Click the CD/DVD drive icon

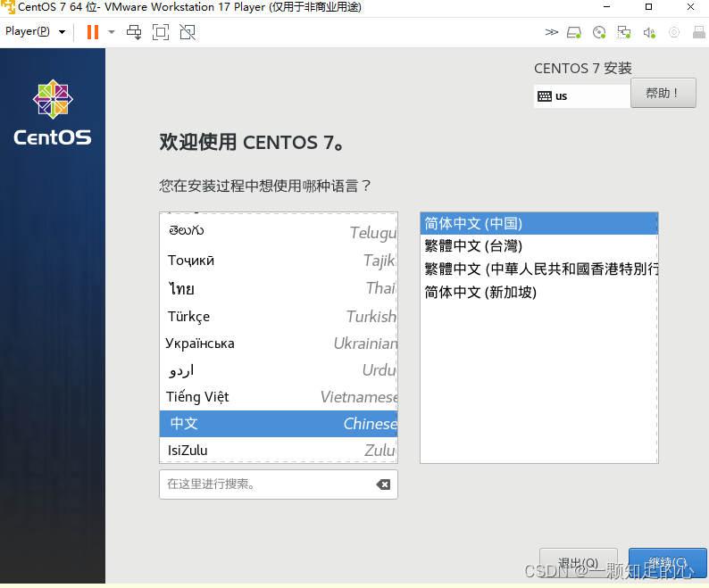tap(599, 32)
